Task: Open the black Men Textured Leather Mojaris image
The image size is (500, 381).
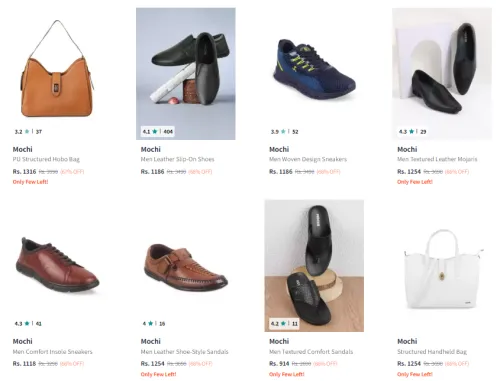Action: pyautogui.click(x=442, y=74)
